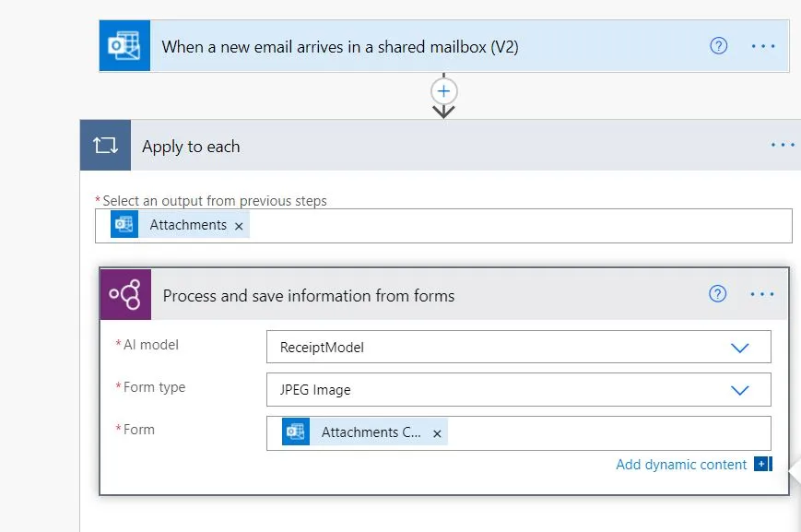Click the Outlook connector icon on the trigger
The height and width of the screenshot is (532, 801).
tap(124, 44)
